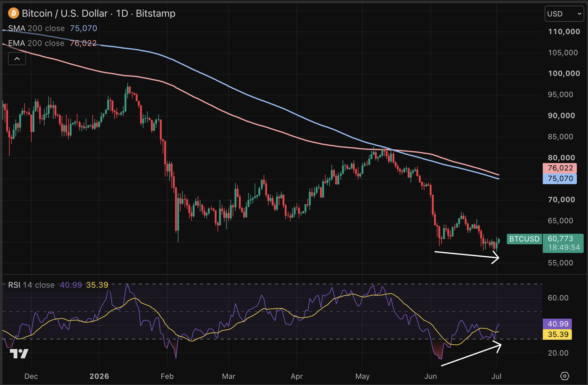Click the 2026 time axis label
This screenshot has width=588, height=385.
(99, 376)
